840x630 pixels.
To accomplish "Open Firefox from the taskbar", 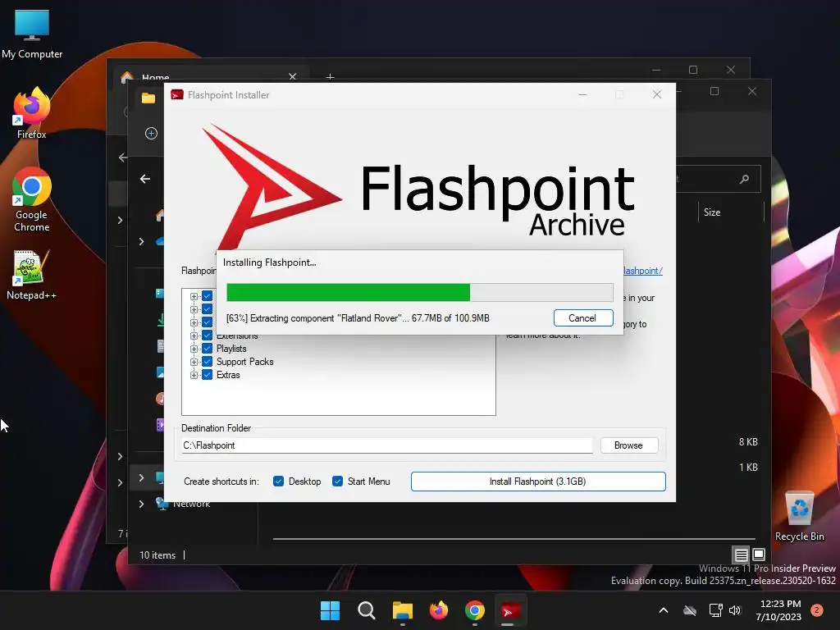I will tap(439, 610).
